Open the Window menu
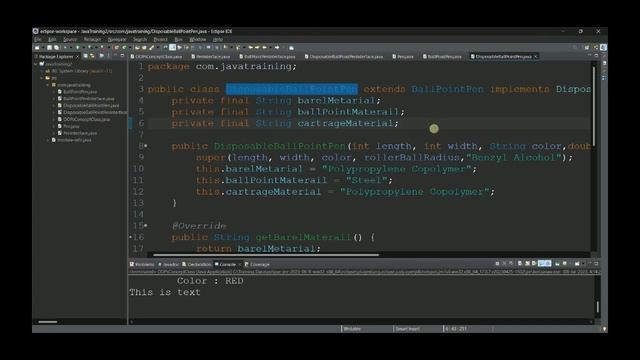Screen dimensions: 640x360 [x=198, y=40]
